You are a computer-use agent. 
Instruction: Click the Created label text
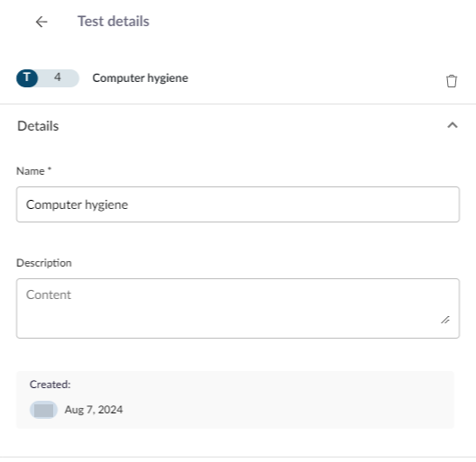tap(50, 385)
